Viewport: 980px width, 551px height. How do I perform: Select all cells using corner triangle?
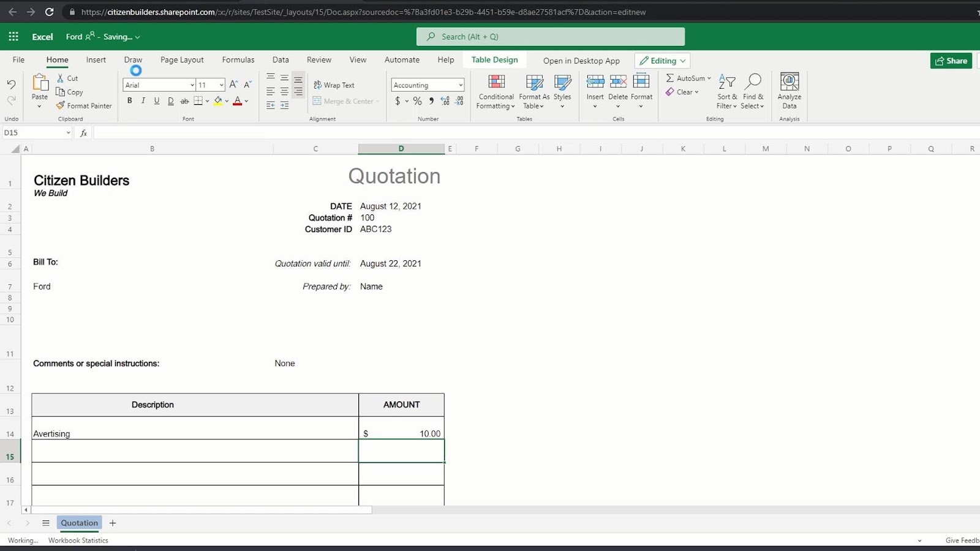(15, 149)
